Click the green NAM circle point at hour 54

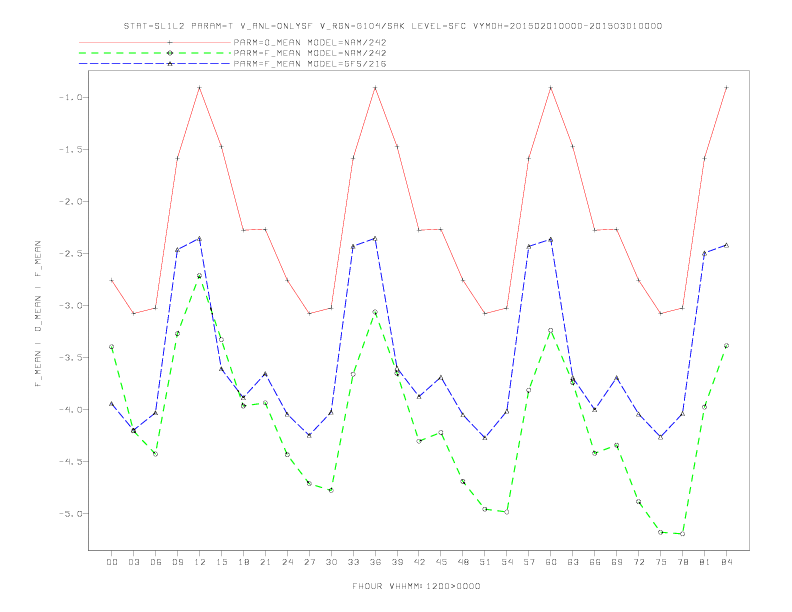click(x=507, y=512)
